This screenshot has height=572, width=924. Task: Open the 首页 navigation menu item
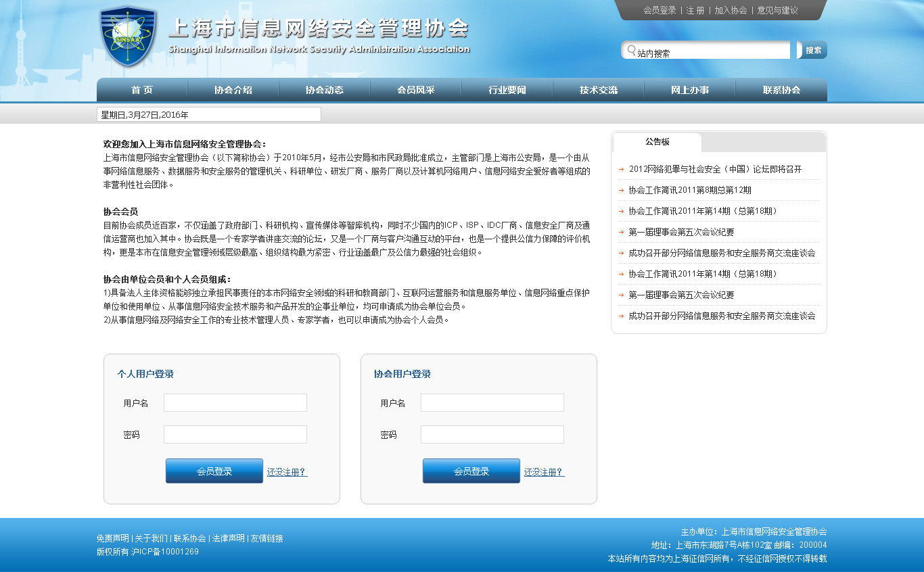tap(142, 90)
